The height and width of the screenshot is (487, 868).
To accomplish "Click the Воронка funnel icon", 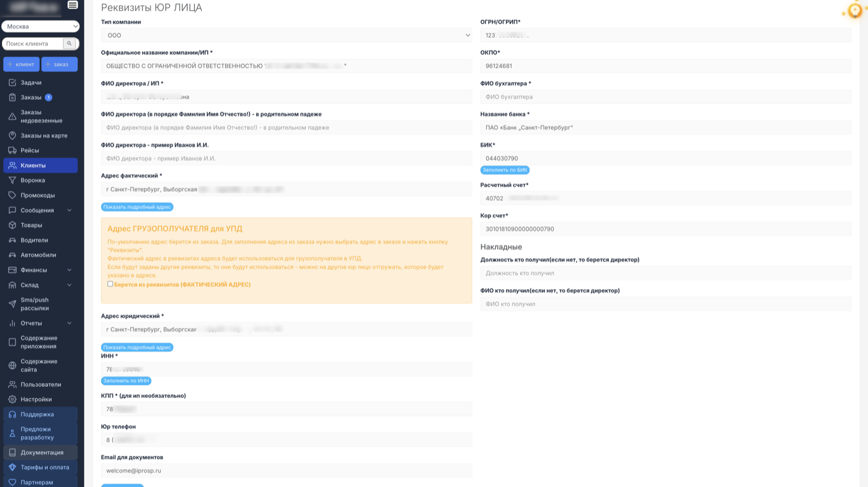I will point(12,181).
